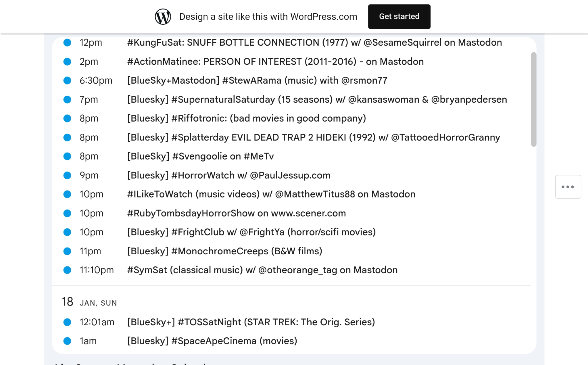Open the #Svengoolie on #MeTv event
Screen dimensions: 588x365
(x=200, y=156)
